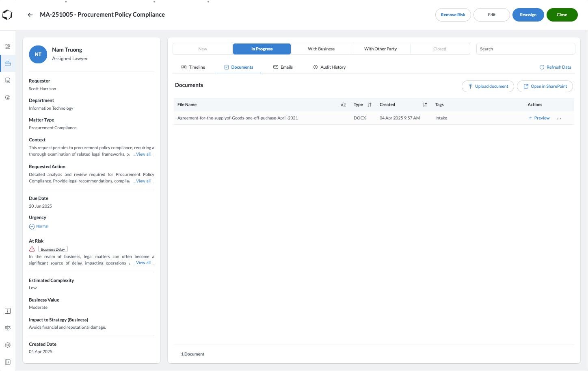Open the dashboard icon in left sidebar
Screen dimensions: 588x371
tap(8, 46)
